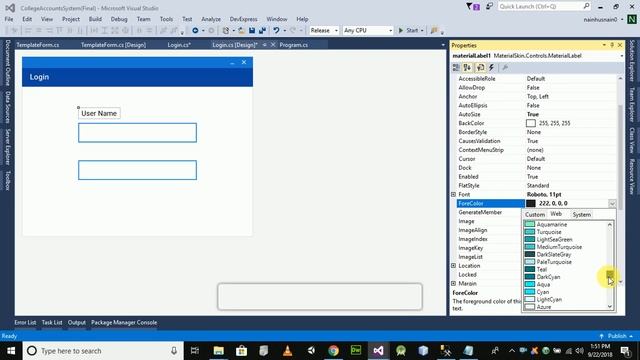Viewport: 640px width, 360px height.
Task: Select the Custom tab in color picker
Action: (535, 214)
